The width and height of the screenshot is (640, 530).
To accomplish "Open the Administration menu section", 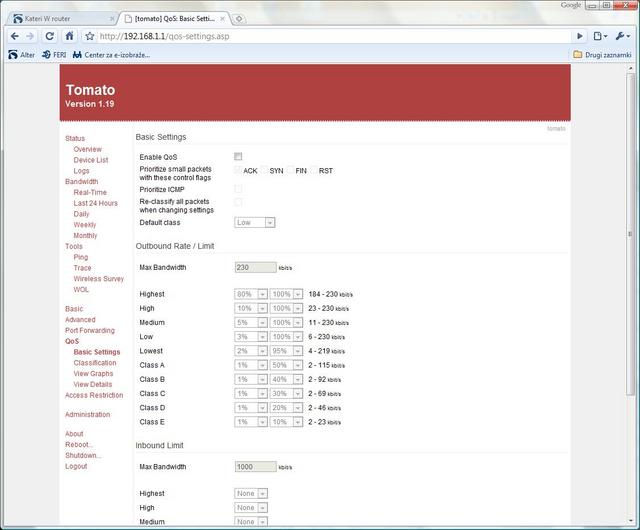I will (x=87, y=414).
